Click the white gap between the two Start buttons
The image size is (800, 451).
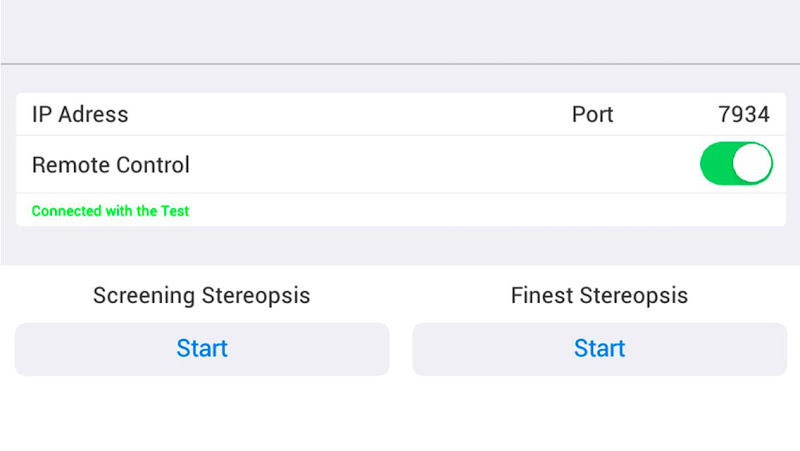[x=400, y=349]
